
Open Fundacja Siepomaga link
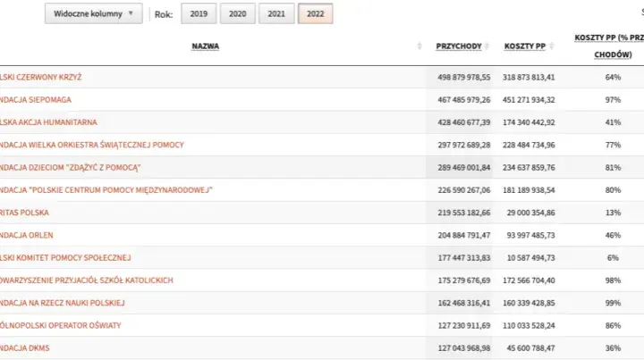click(35, 100)
